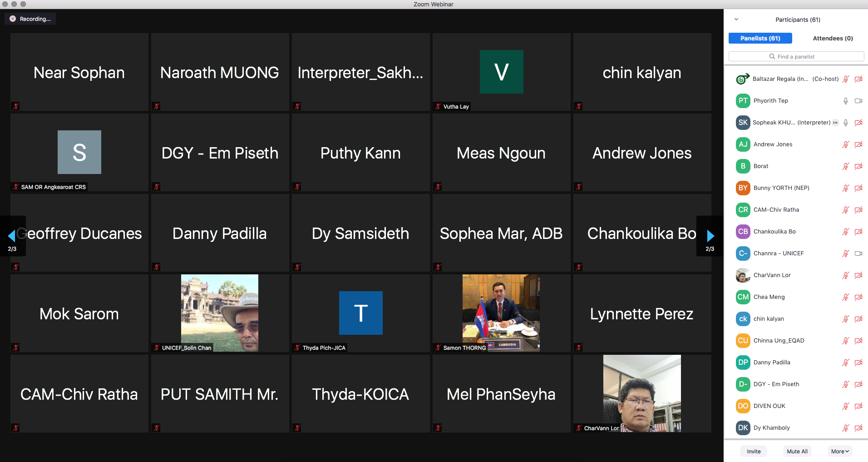The image size is (868, 462).
Task: Toggle Danny Padilla's video-off camera icon
Action: click(x=858, y=363)
